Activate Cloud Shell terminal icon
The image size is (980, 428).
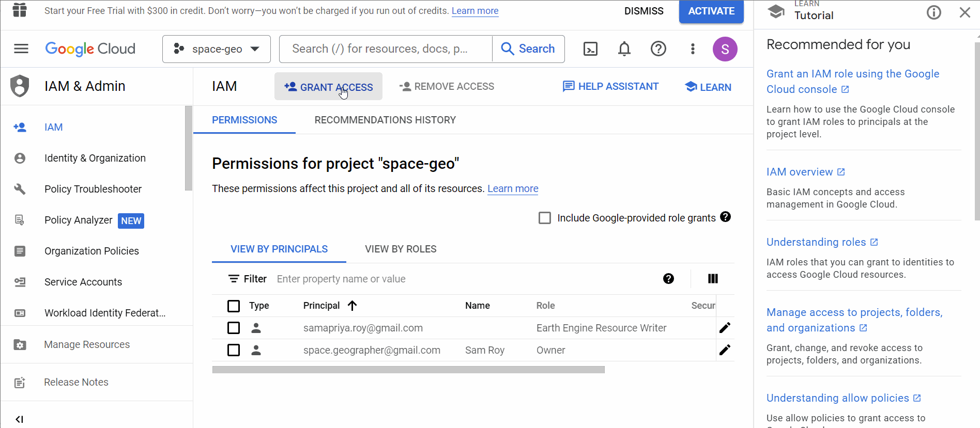click(590, 49)
